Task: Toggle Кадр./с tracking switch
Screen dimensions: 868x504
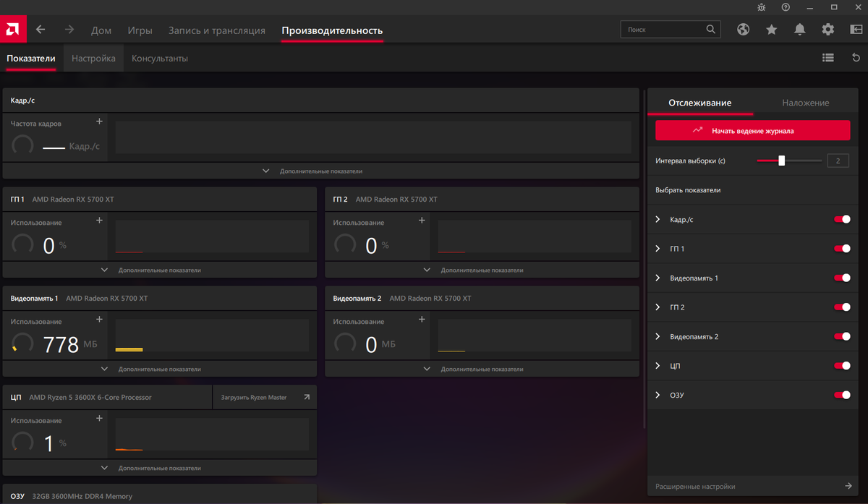Action: [x=842, y=219]
